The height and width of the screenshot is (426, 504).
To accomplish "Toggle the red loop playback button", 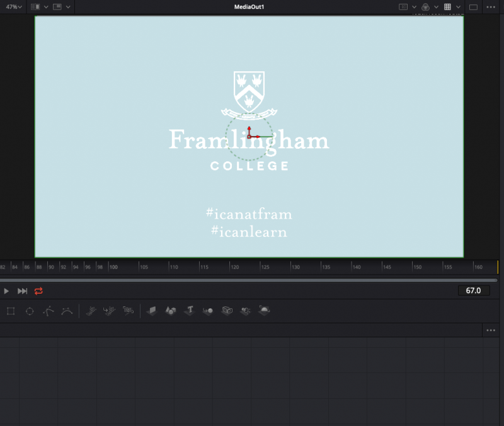I will point(39,291).
